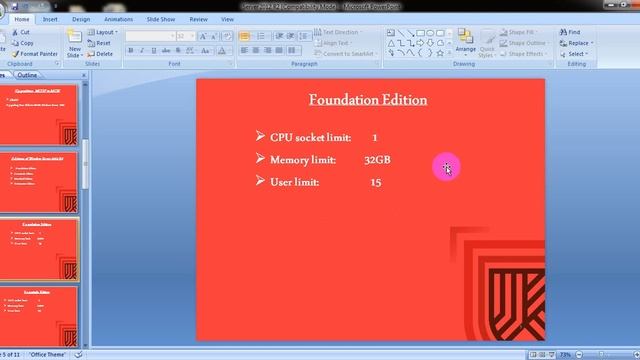Open the Arrange dropdown
The image size is (640, 360).
[x=465, y=43]
